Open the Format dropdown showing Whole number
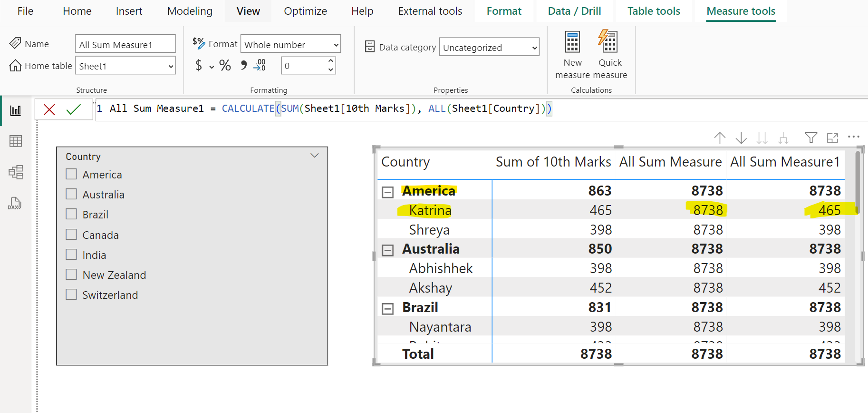 coord(290,45)
